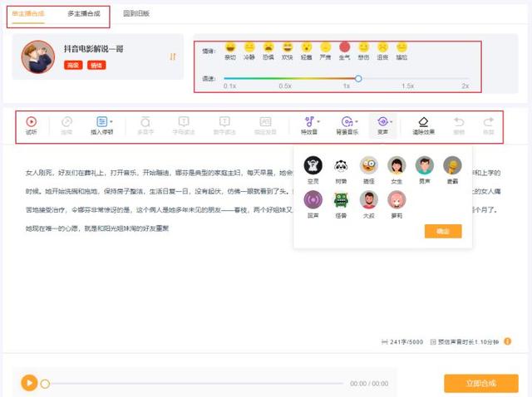The width and height of the screenshot is (532, 397).
Task: Choose the surprised open-mouth emotion emoji
Action: (307, 47)
